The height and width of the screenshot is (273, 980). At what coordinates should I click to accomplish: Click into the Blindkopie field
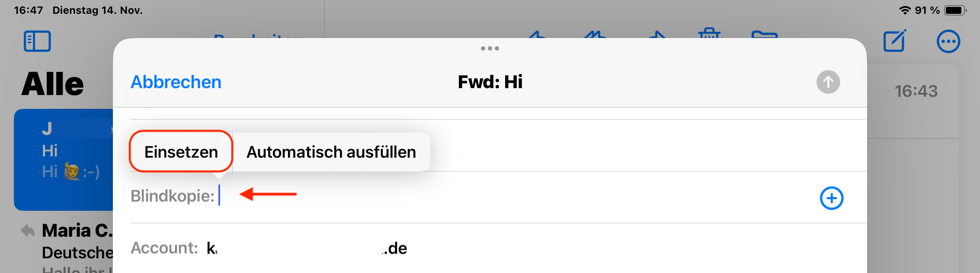pos(476,197)
